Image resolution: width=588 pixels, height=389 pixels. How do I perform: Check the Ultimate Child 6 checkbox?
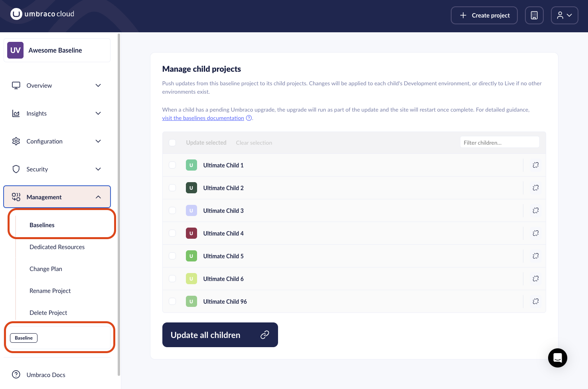pos(172,279)
